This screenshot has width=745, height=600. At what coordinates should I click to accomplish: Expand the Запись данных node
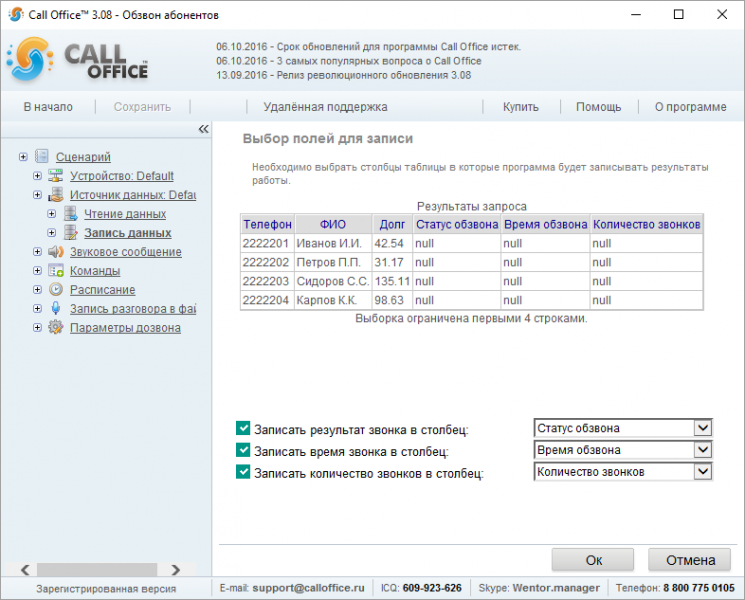pyautogui.click(x=51, y=233)
